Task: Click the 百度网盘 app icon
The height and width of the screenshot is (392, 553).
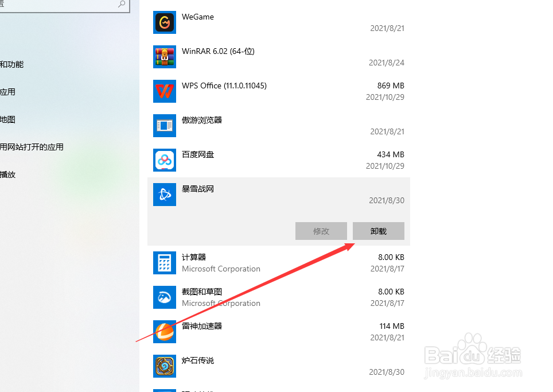Action: [x=164, y=160]
